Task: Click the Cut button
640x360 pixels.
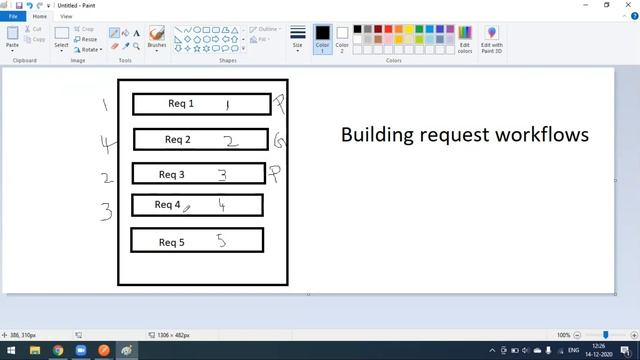Action: [33, 29]
